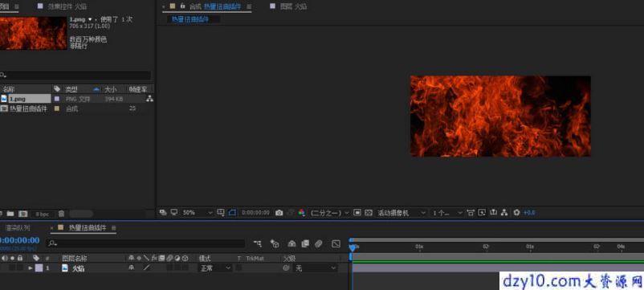Image resolution: width=644 pixels, height=290 pixels.
Task: Toggle the transparency grid icon
Action: pos(369,213)
